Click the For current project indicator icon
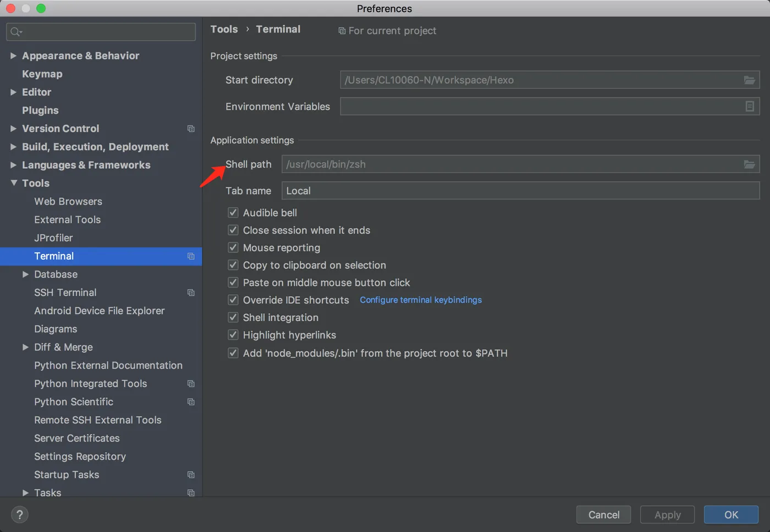 (342, 31)
